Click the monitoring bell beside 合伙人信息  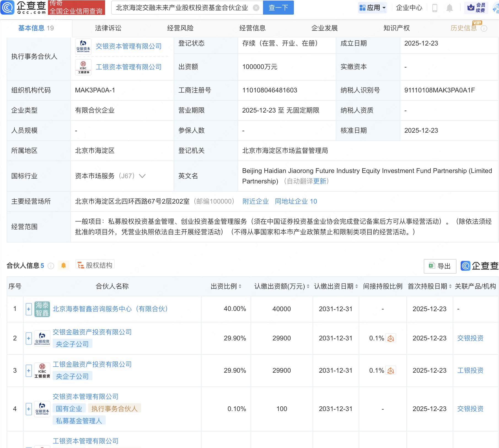coord(64,265)
